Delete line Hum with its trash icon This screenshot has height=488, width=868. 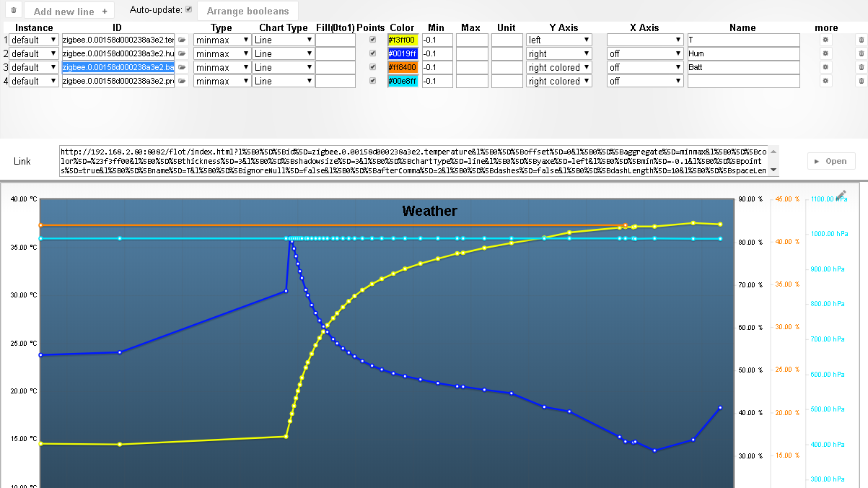coord(860,53)
